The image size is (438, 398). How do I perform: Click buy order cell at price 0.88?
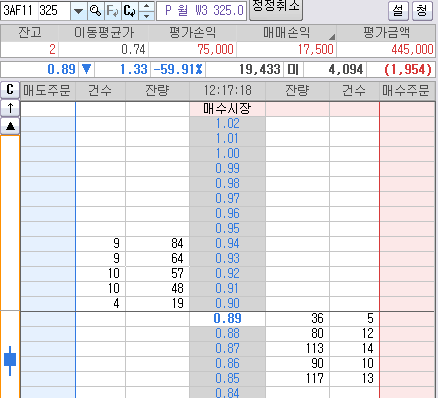point(407,334)
